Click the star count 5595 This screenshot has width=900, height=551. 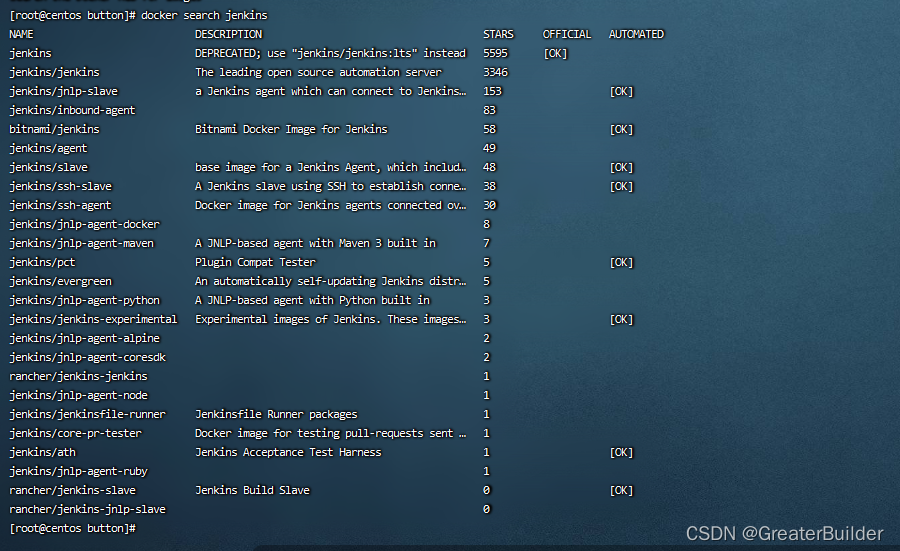(x=495, y=53)
